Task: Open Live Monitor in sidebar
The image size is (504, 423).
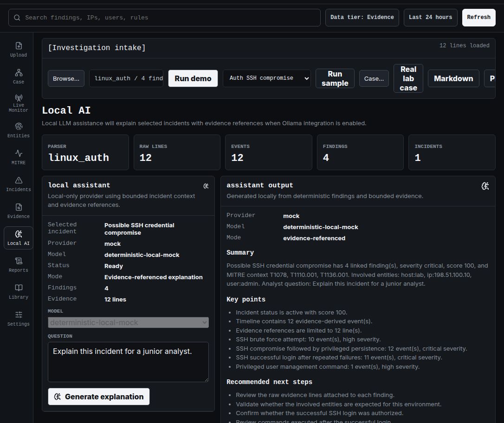Action: 18,103
